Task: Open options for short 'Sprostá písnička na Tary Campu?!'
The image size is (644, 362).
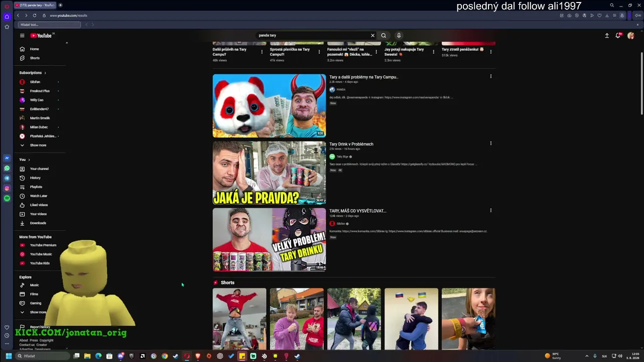Action: click(x=319, y=52)
